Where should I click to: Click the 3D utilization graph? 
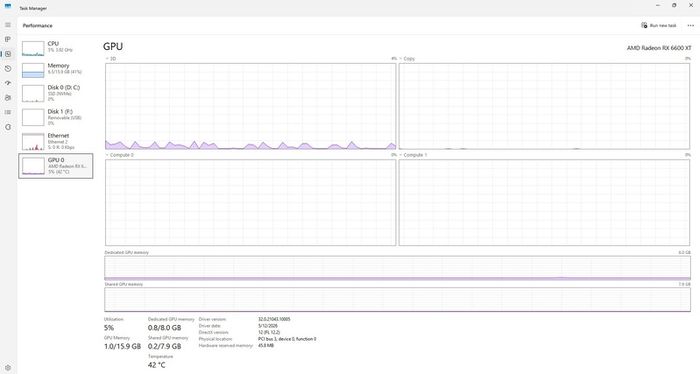click(x=250, y=106)
